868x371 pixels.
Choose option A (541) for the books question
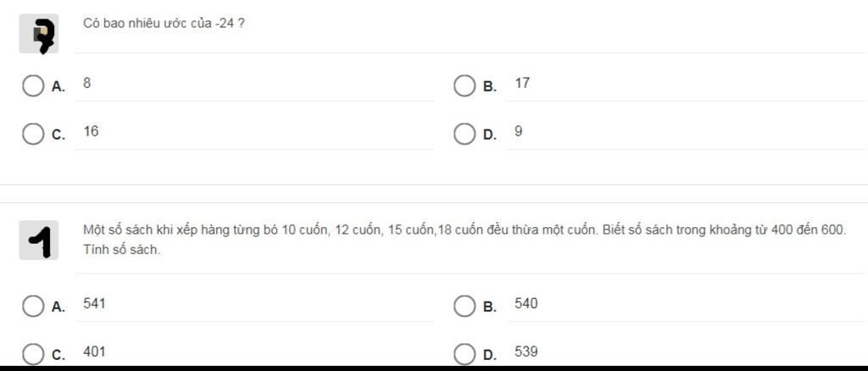coord(33,306)
